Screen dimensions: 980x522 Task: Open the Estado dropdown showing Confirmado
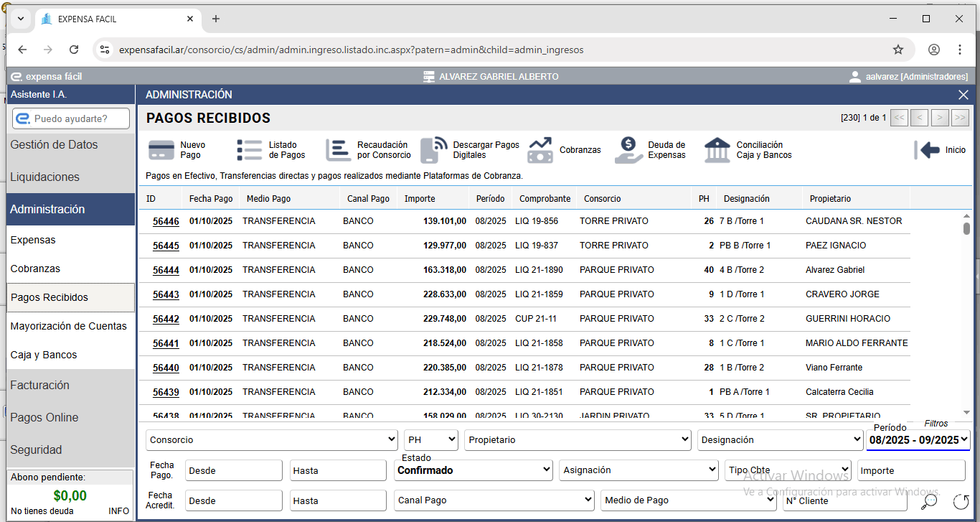(x=473, y=470)
